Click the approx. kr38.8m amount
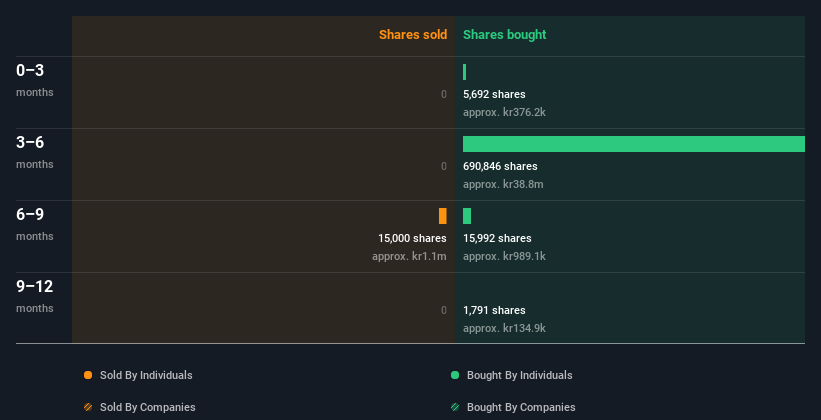821x420 pixels. [x=503, y=184]
